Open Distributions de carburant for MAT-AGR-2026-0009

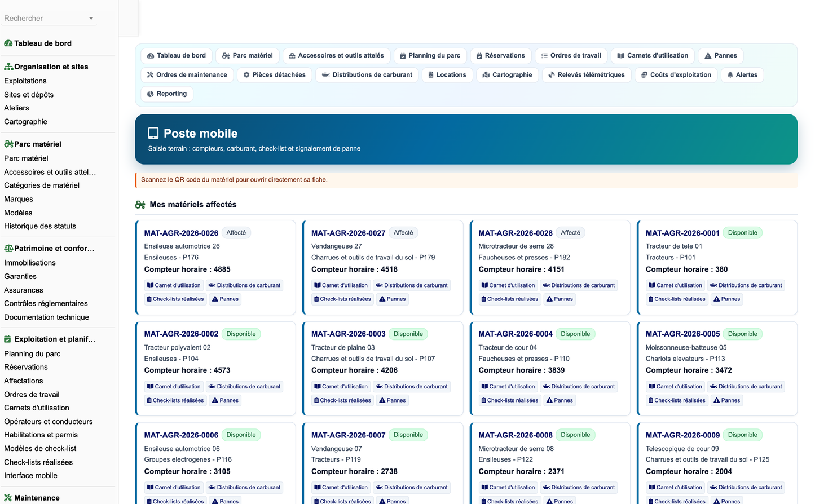746,488
